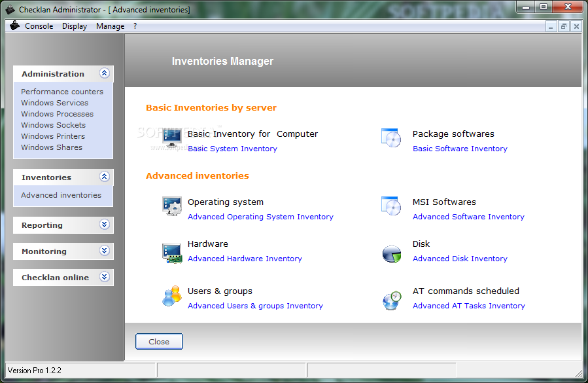Select Windows Shares in sidebar

click(52, 147)
